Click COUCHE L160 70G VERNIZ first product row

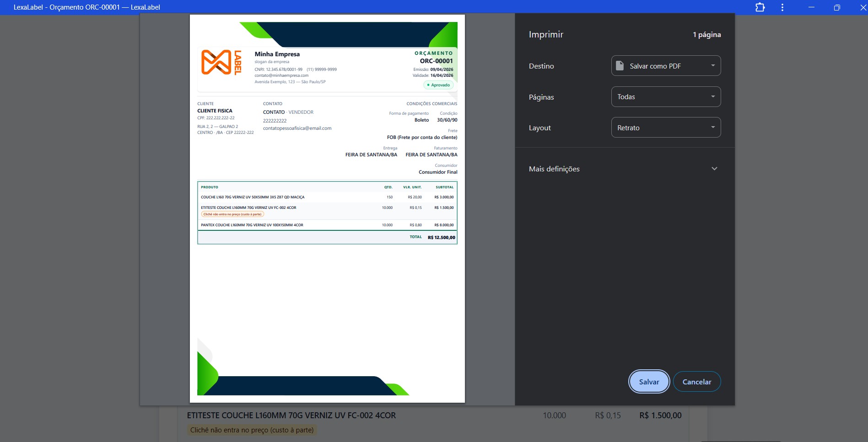(327, 197)
